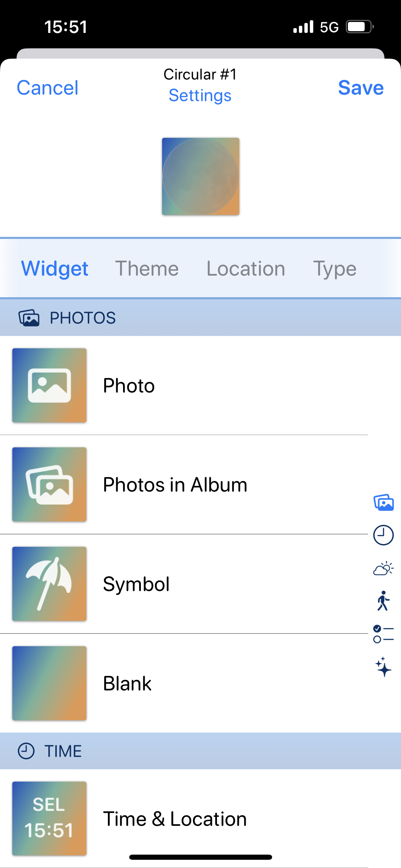
Task: Tap the circular widget preview thumbnail
Action: click(200, 177)
